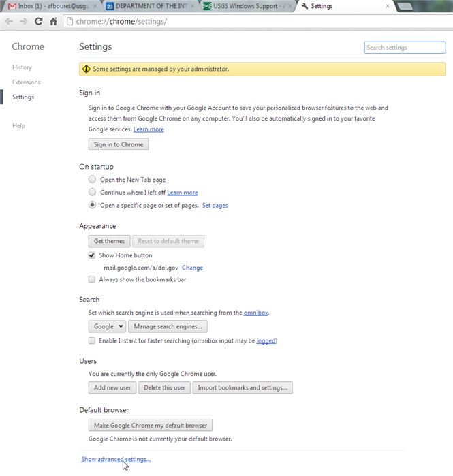This screenshot has width=453, height=476.
Task: Select Open a specific page or set of pages
Action: pyautogui.click(x=92, y=205)
